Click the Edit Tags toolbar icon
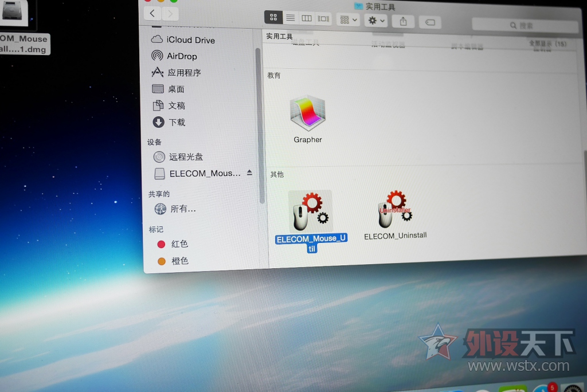Viewport: 587px width, 392px height. [x=430, y=22]
